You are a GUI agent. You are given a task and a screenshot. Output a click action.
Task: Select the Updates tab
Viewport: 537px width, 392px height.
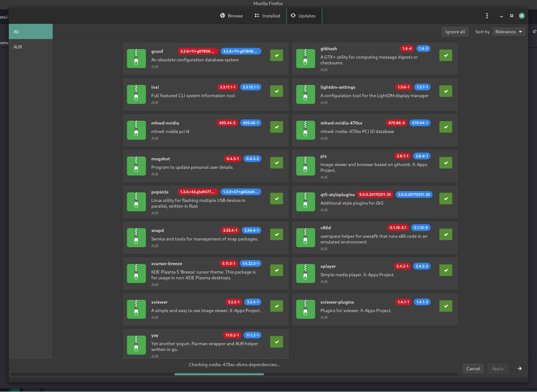pyautogui.click(x=304, y=16)
